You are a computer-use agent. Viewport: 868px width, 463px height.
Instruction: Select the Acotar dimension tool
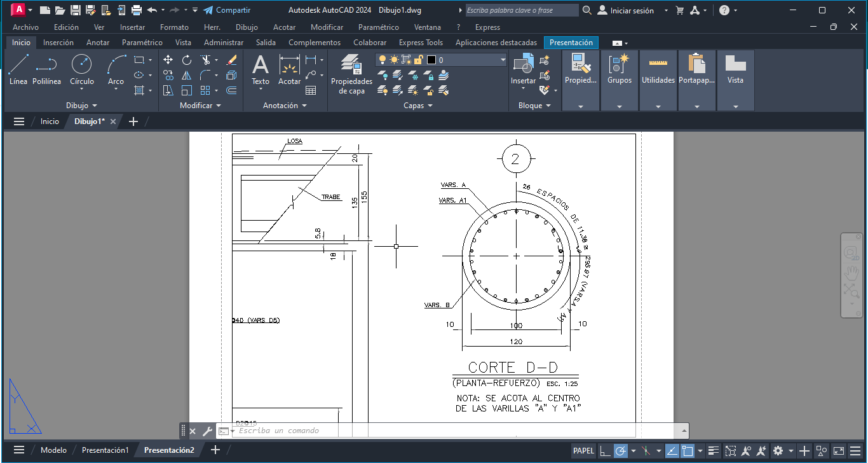tap(289, 70)
